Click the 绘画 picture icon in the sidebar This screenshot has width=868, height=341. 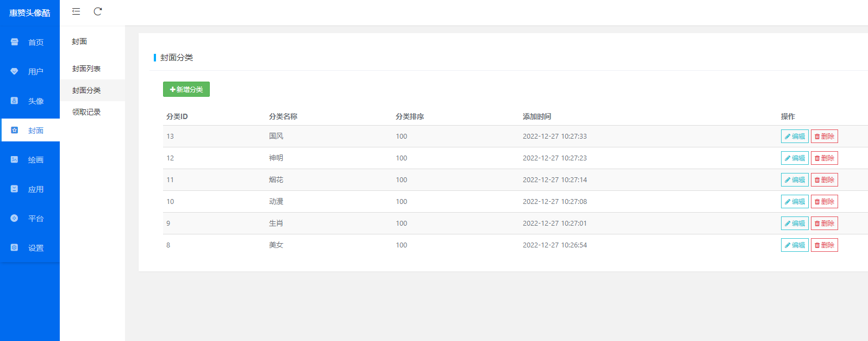[x=15, y=159]
